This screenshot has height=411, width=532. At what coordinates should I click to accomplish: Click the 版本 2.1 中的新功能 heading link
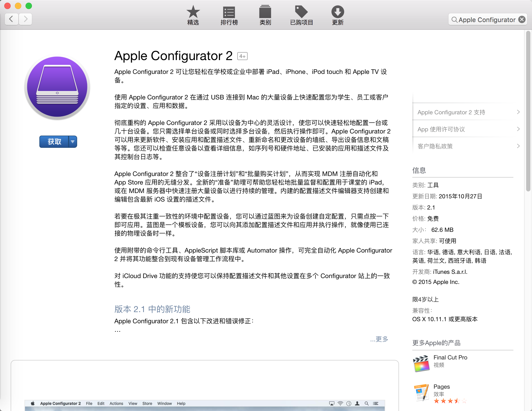152,309
